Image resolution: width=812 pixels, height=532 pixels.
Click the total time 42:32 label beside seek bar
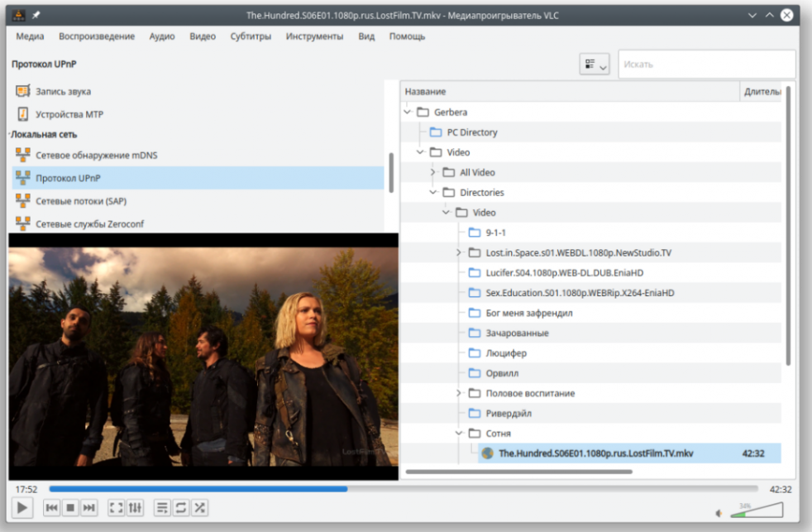click(x=781, y=489)
